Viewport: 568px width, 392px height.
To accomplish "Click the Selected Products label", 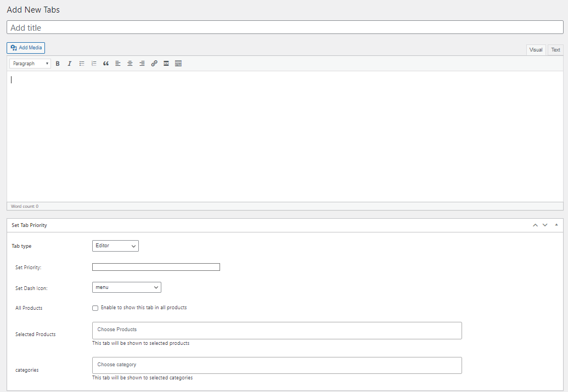I will (36, 334).
